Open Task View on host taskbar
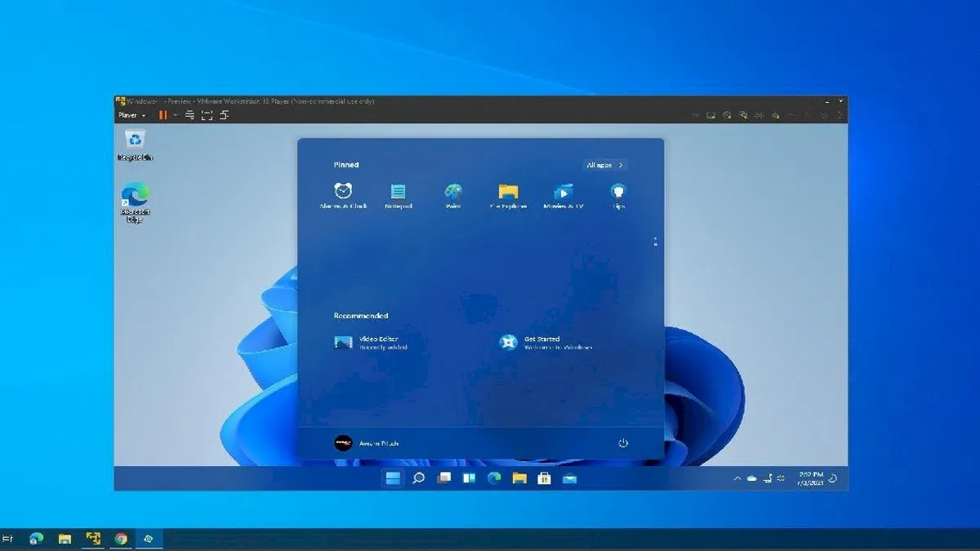Screen dimensions: 980x551 [8, 539]
